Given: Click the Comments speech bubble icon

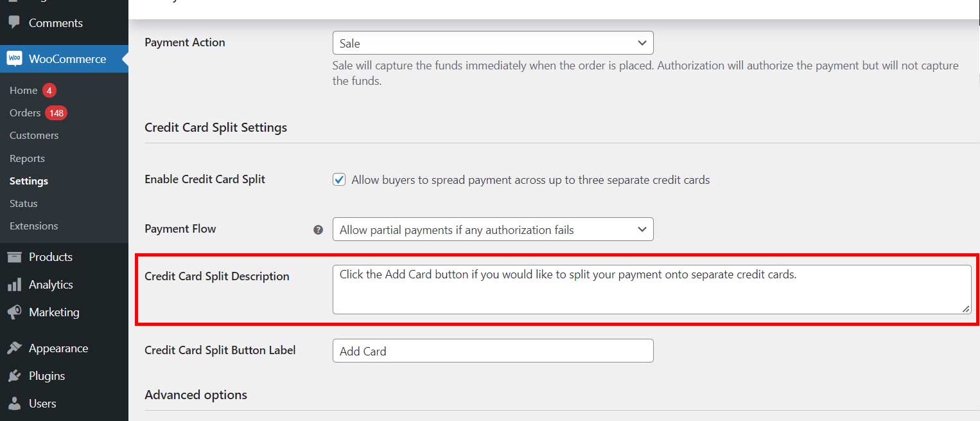Looking at the screenshot, I should [x=14, y=22].
